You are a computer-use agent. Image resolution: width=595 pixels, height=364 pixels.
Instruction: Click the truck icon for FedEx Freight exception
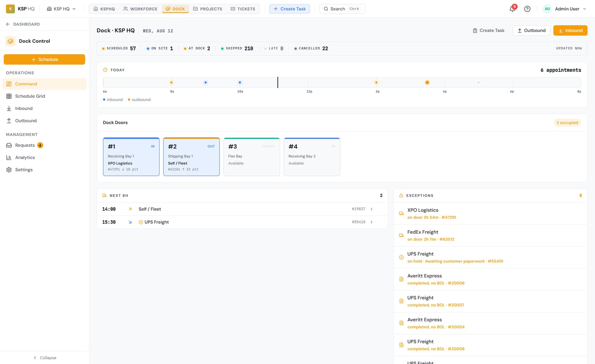coord(401,235)
